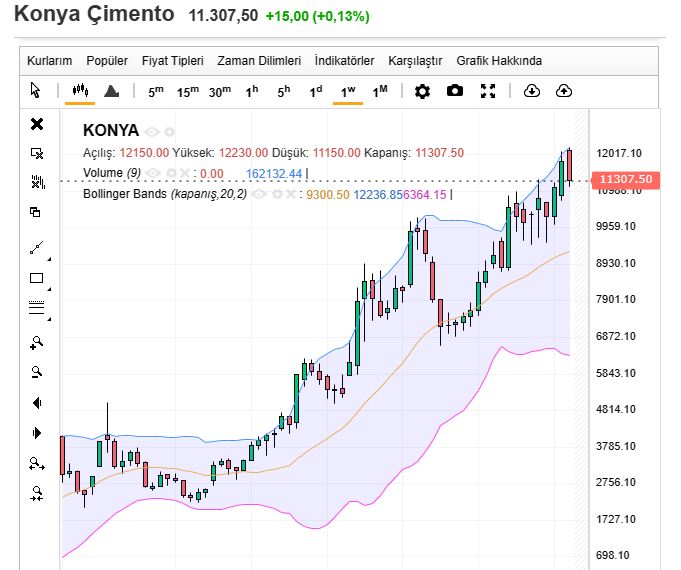Select the trend line drawing tool
681x570 pixels.
coord(36,248)
